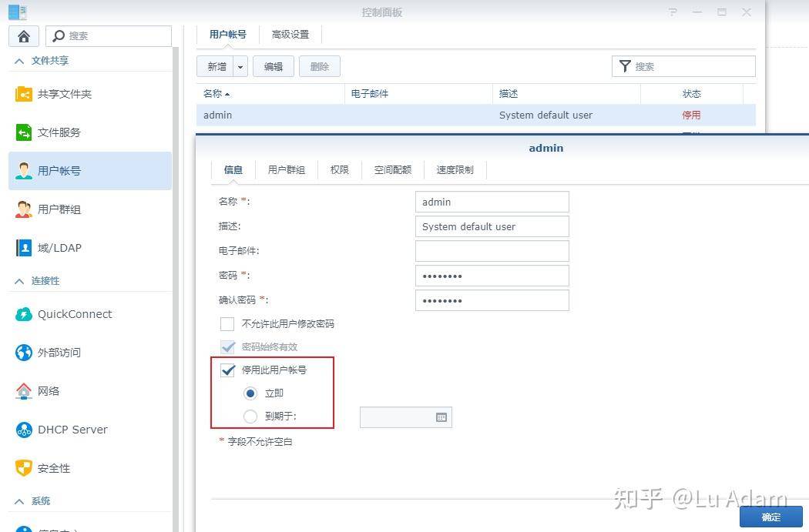
Task: Open the 用户群组 tab in admin dialog
Action: pos(287,169)
